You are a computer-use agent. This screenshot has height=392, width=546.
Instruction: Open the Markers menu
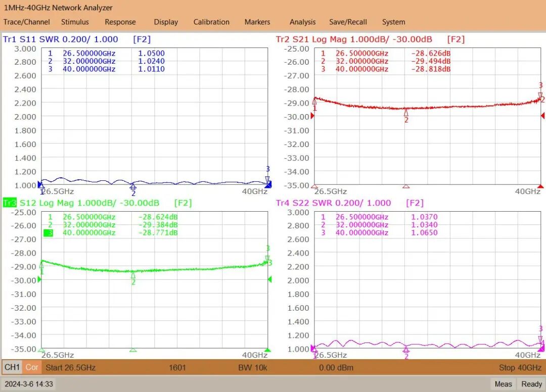click(257, 22)
